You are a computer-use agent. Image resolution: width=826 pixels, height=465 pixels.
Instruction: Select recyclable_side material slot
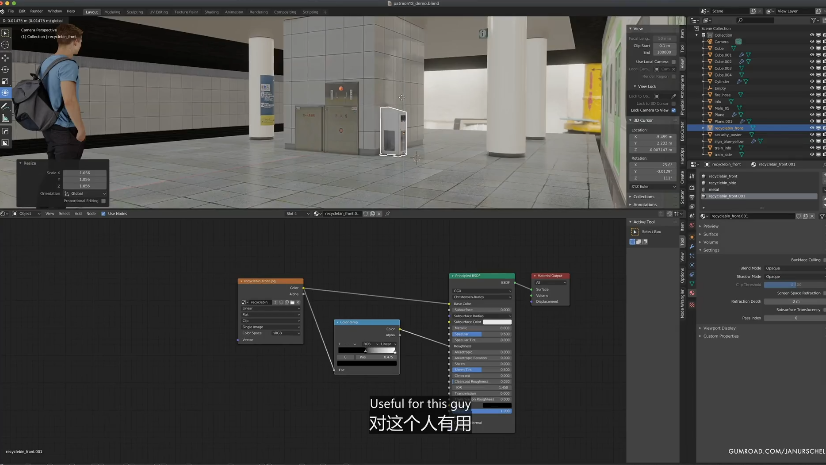759,183
